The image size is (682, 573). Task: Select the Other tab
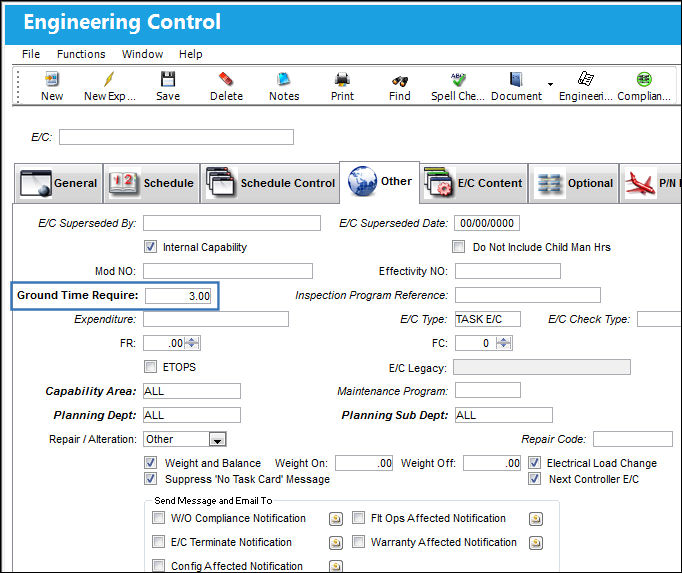pyautogui.click(x=380, y=181)
